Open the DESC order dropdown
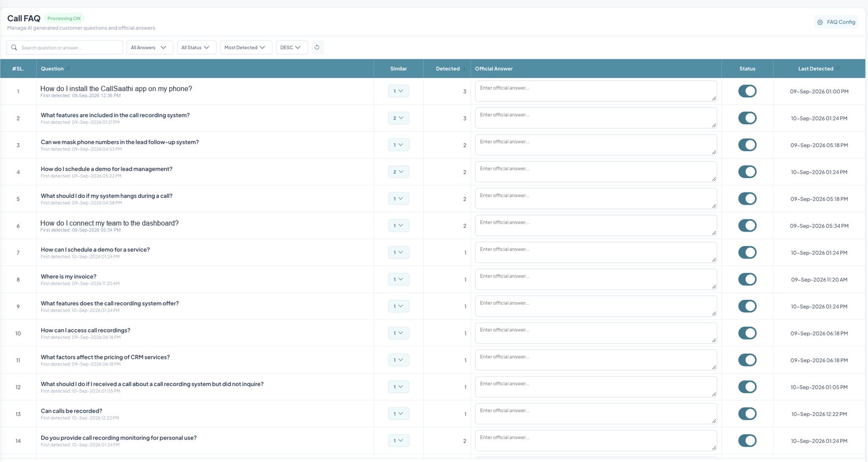Viewport: 868px width, 462px height. (292, 48)
